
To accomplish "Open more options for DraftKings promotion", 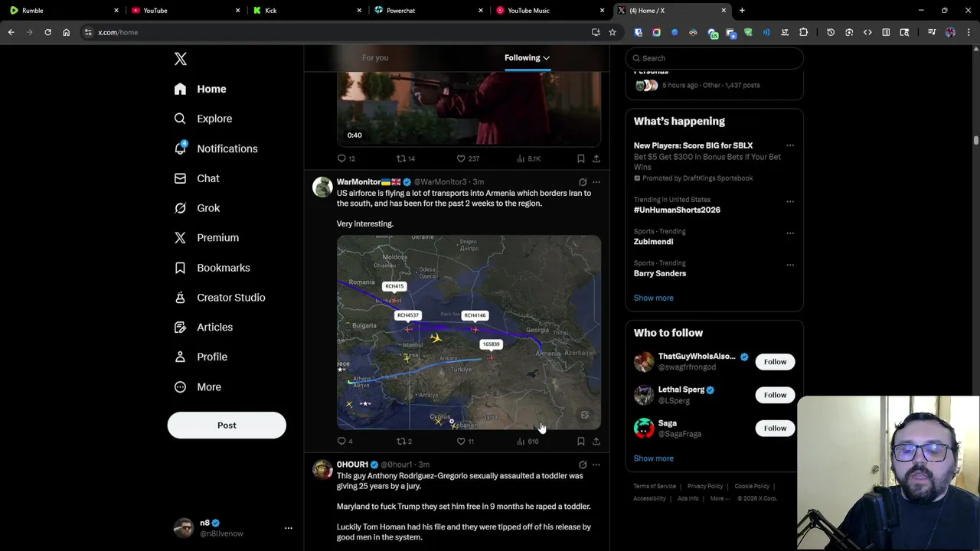I will (790, 145).
